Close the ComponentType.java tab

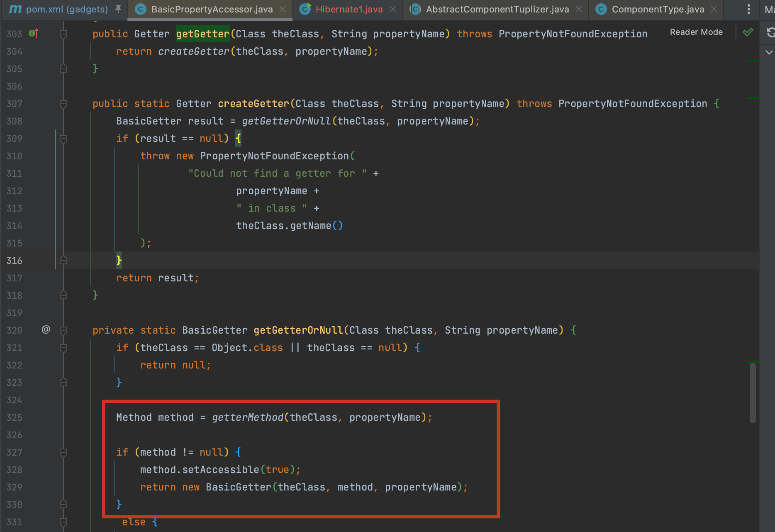[714, 9]
